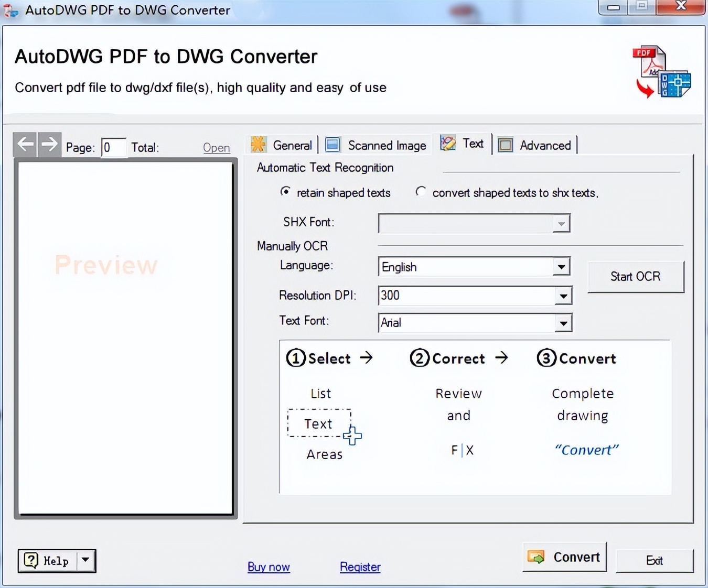
Task: Click the next page arrow icon
Action: [49, 144]
